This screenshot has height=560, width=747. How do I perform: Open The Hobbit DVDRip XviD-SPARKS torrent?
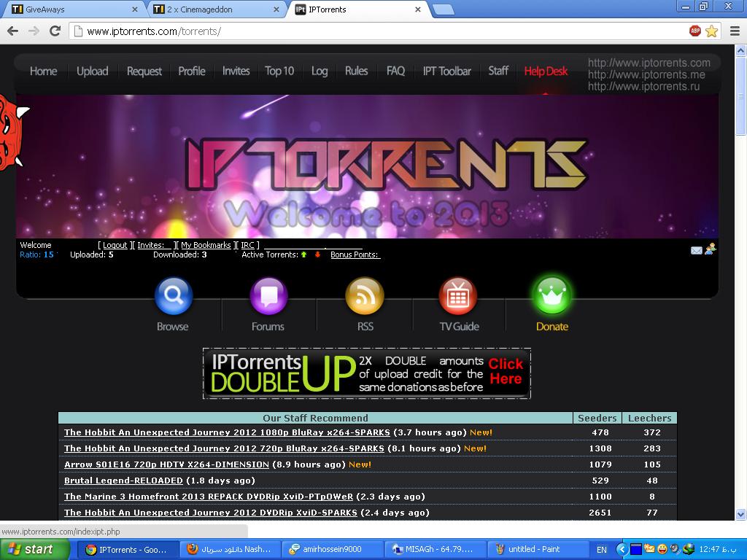(x=211, y=513)
